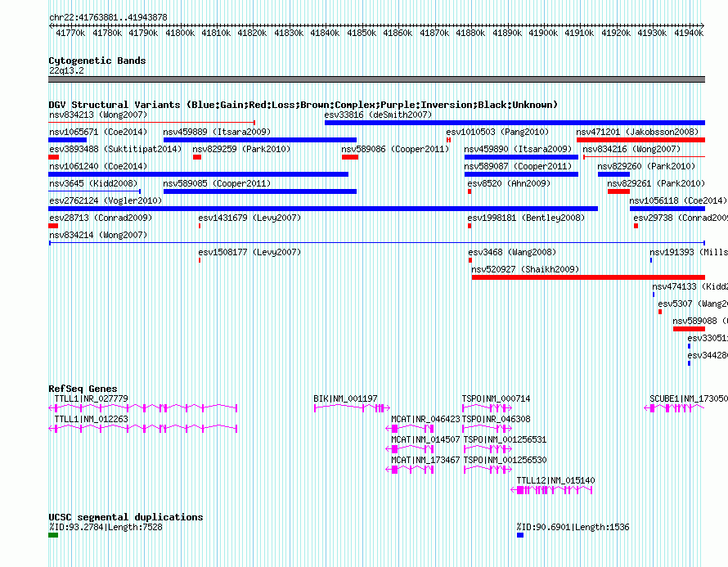Select the nsv1061240 (Coe2014) variant label
The image size is (728, 567).
[x=98, y=166]
